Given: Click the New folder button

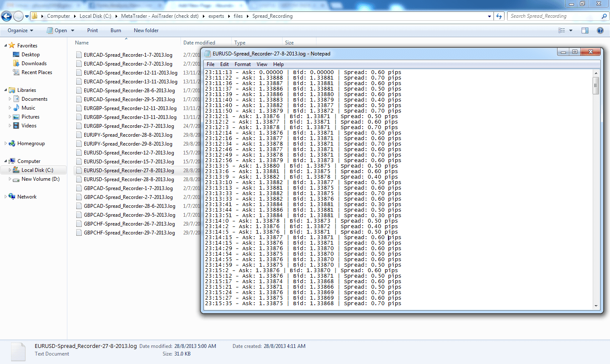Looking at the screenshot, I should pos(146,30).
